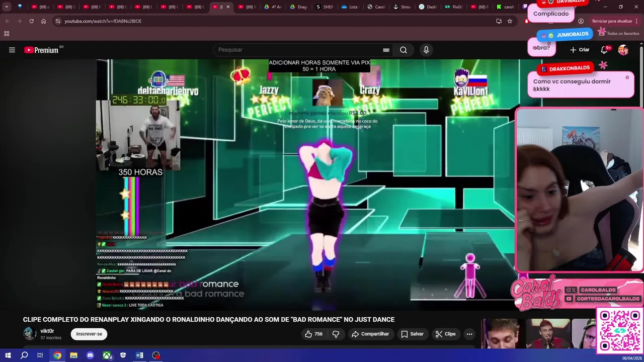Switch to the Dashi tab

point(428,7)
